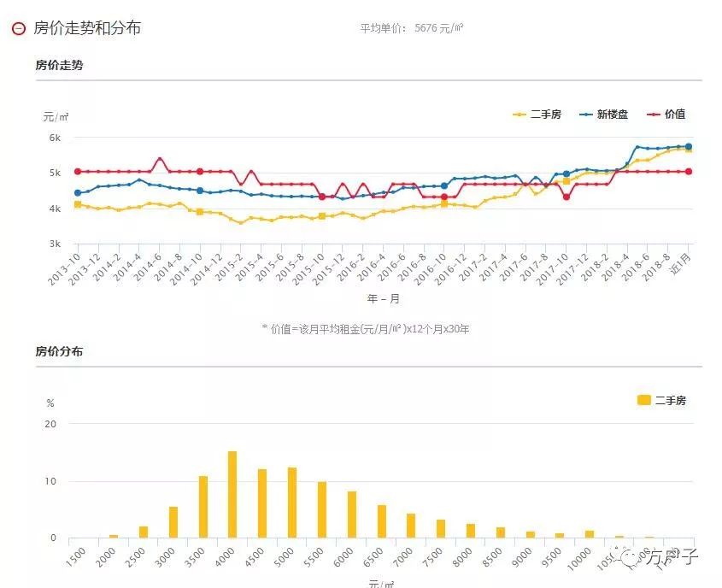This screenshot has height=588, width=722.
Task: Click the 2013-10 x-axis label
Action: tap(64, 269)
